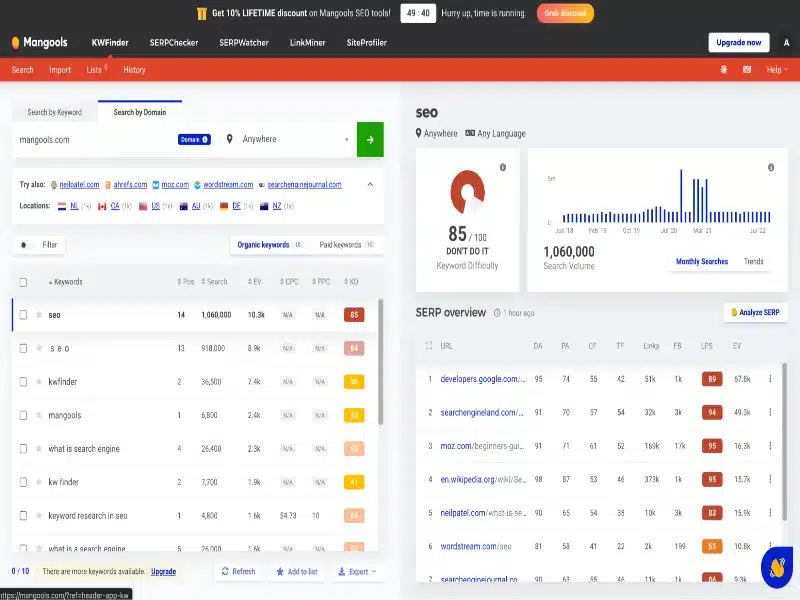Sort keywords by EV column

255,282
